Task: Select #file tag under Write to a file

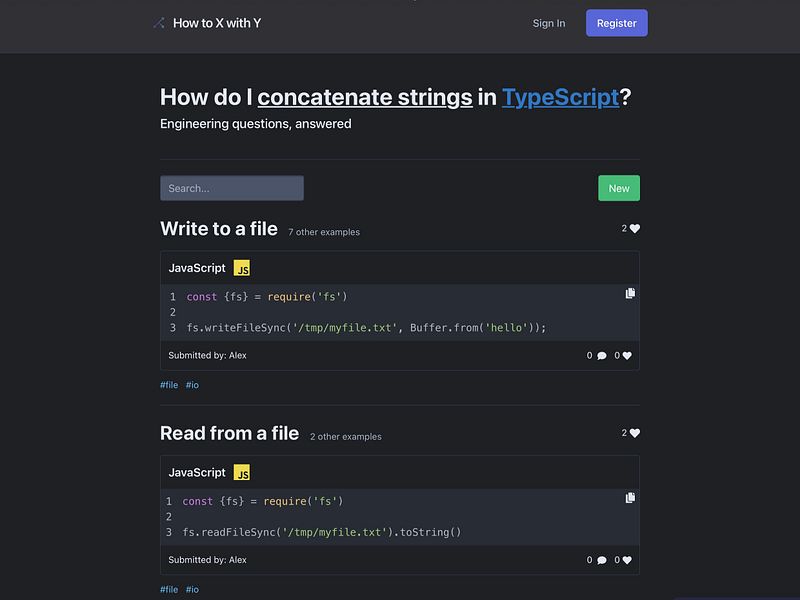Action: pos(169,385)
